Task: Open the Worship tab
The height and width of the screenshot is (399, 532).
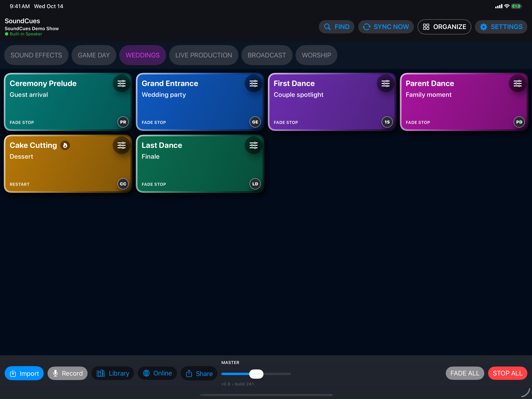Action: (x=316, y=55)
